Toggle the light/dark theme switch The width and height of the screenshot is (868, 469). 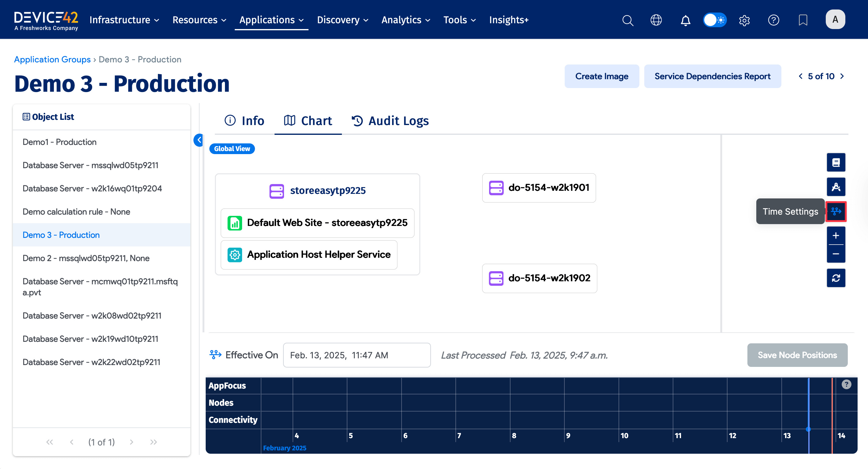coord(715,20)
